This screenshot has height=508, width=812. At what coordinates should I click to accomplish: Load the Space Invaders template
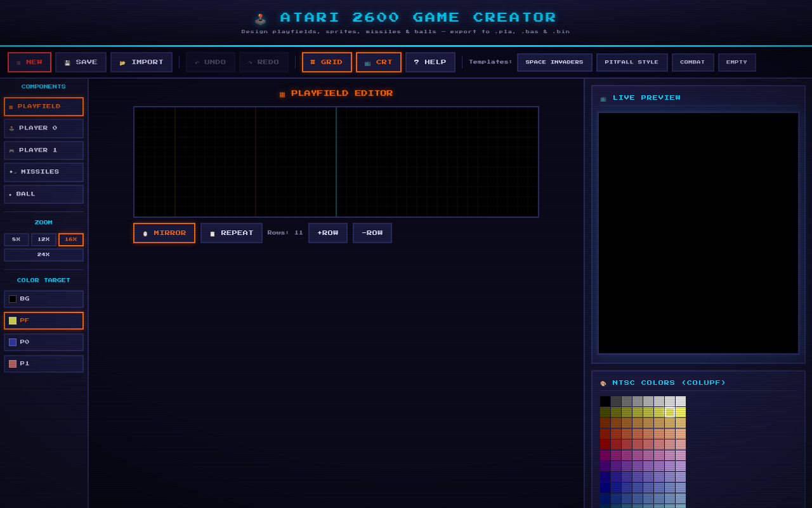554,62
